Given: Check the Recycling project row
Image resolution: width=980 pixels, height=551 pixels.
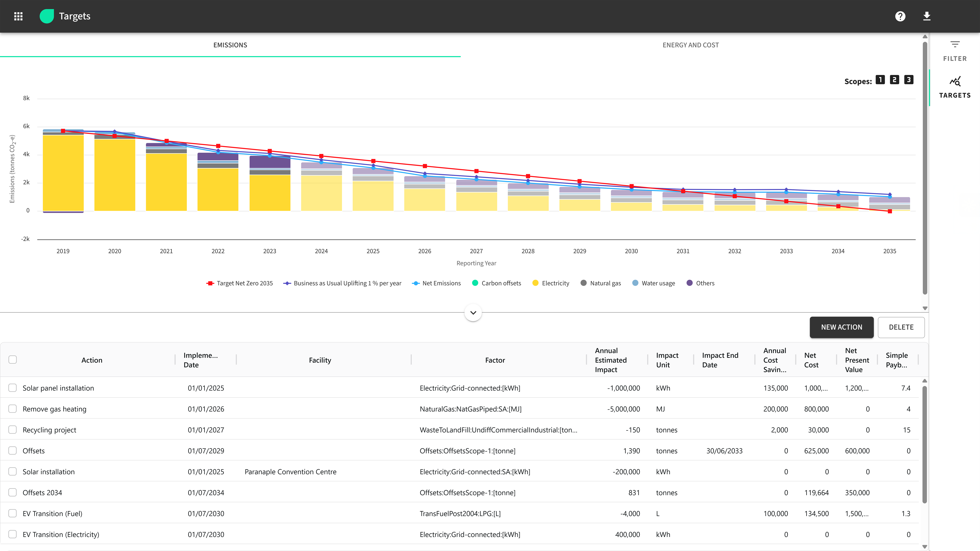Looking at the screenshot, I should coord(13,429).
